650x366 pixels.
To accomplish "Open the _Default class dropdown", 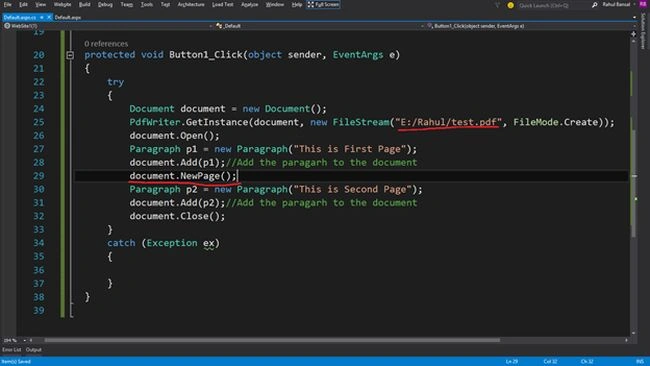I will coord(320,26).
